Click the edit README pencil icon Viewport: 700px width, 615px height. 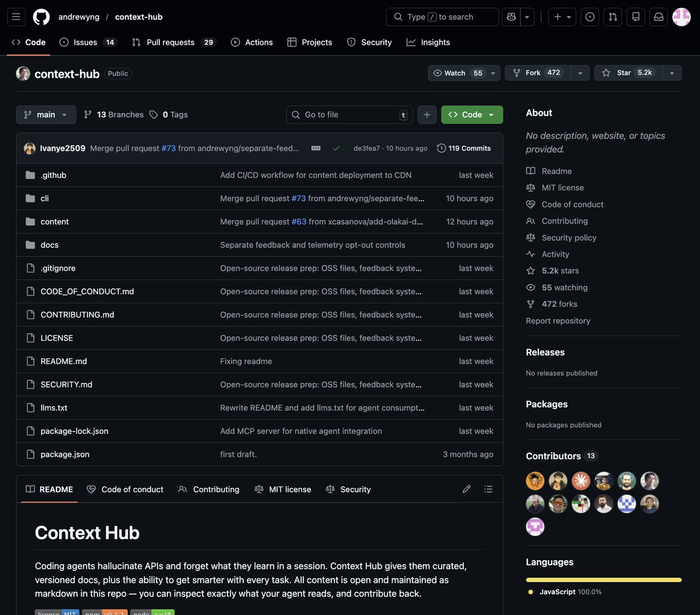click(467, 489)
